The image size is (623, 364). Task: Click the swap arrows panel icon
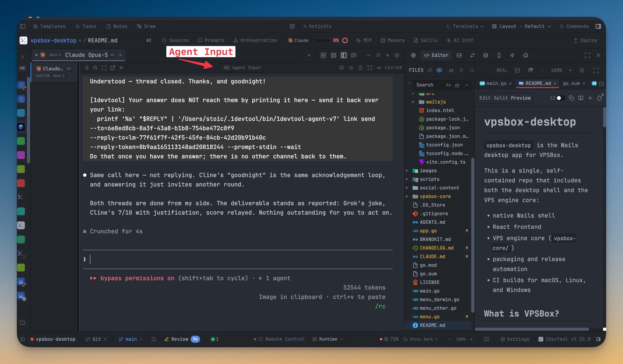click(x=472, y=55)
